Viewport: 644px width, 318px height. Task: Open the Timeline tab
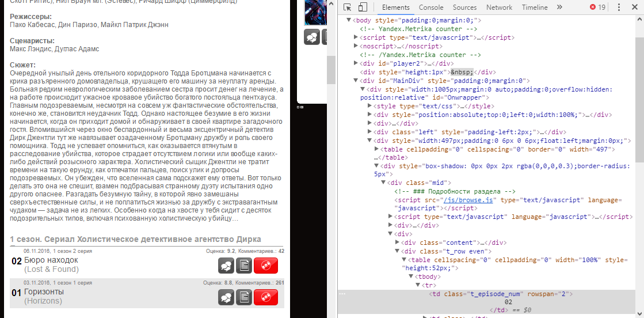point(535,7)
